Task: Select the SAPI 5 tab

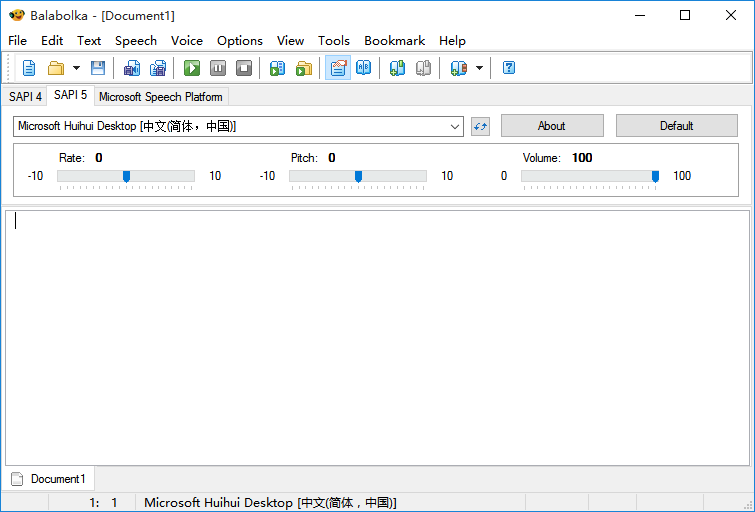Action: click(70, 95)
